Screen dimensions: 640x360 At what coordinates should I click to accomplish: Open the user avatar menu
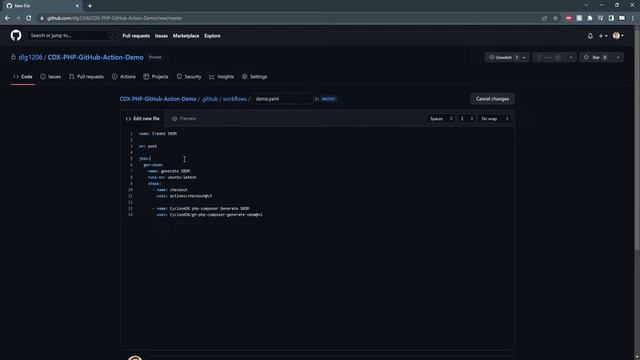click(x=618, y=36)
